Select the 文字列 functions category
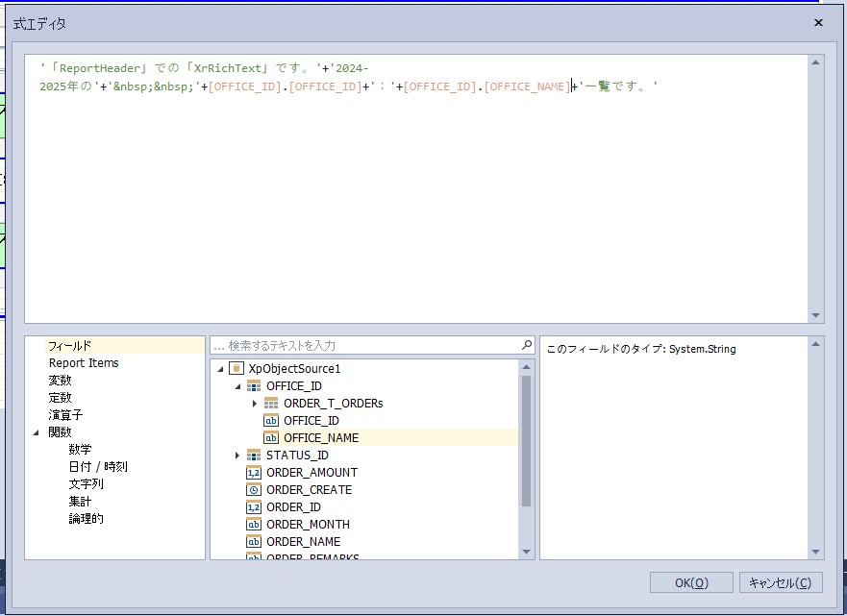The width and height of the screenshot is (847, 616). [86, 484]
